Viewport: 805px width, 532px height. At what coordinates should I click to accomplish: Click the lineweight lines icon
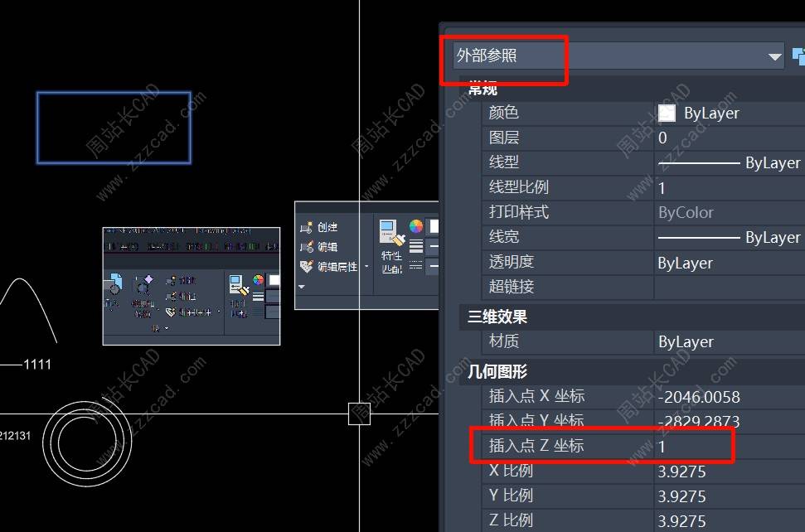tap(416, 247)
